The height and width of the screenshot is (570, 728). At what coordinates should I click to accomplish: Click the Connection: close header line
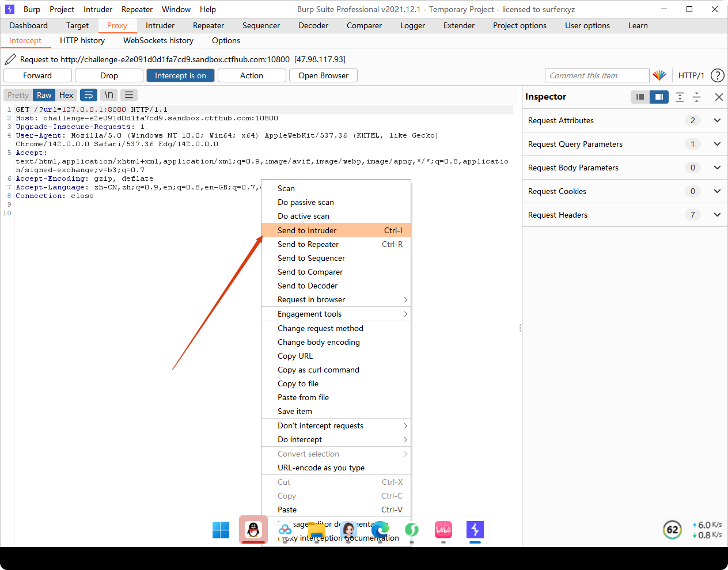tap(55, 196)
